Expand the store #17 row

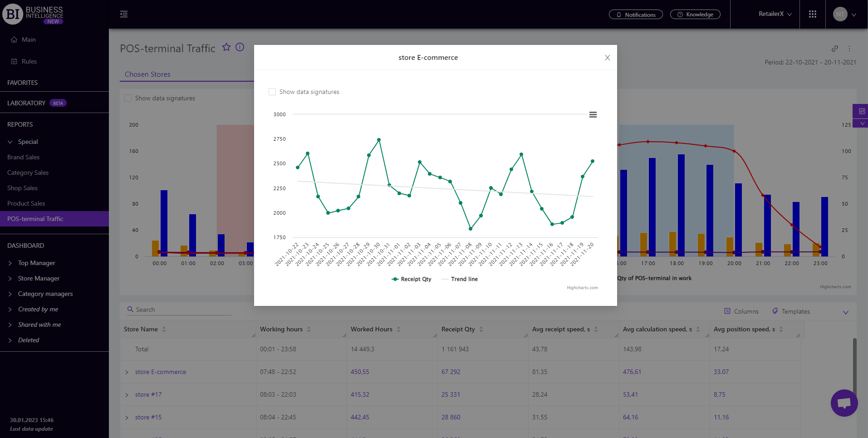[x=127, y=395]
